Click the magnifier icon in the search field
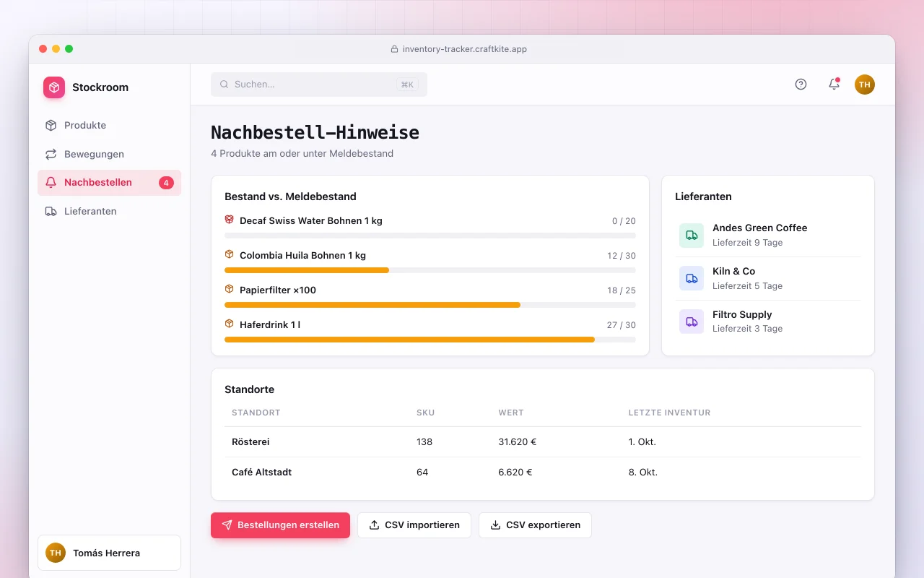 tap(225, 85)
